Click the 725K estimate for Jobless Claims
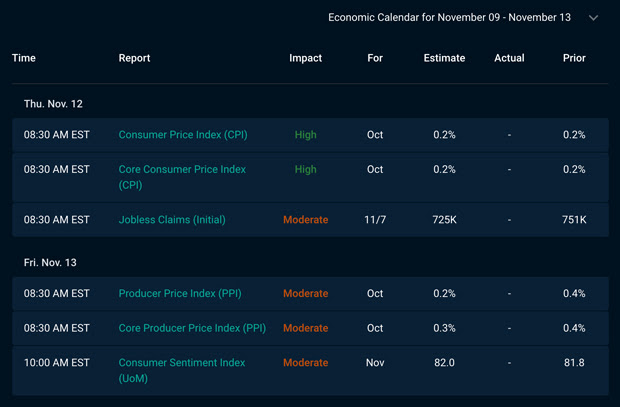The image size is (620, 407). [x=444, y=220]
